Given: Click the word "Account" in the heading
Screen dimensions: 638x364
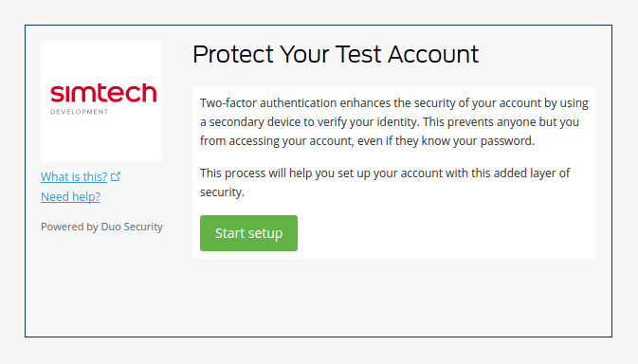Looking at the screenshot, I should (433, 54).
